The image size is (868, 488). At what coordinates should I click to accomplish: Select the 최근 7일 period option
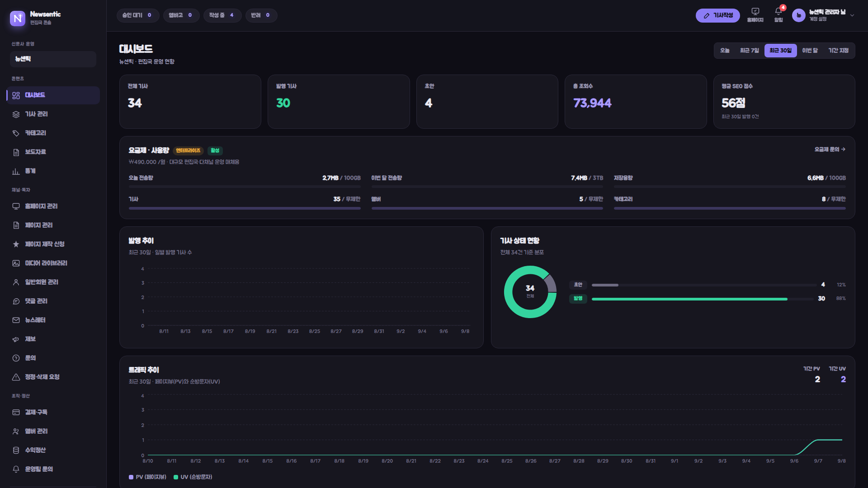749,51
